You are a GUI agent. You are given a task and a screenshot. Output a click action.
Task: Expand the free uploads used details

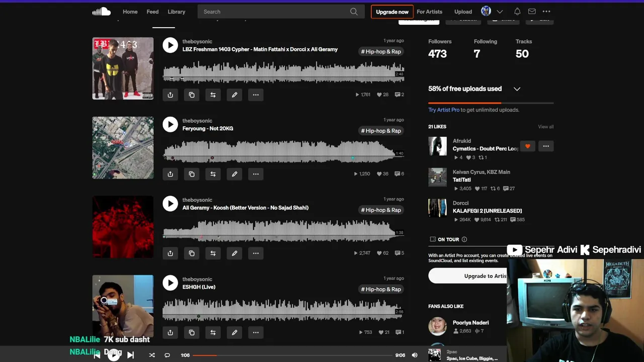(x=517, y=89)
